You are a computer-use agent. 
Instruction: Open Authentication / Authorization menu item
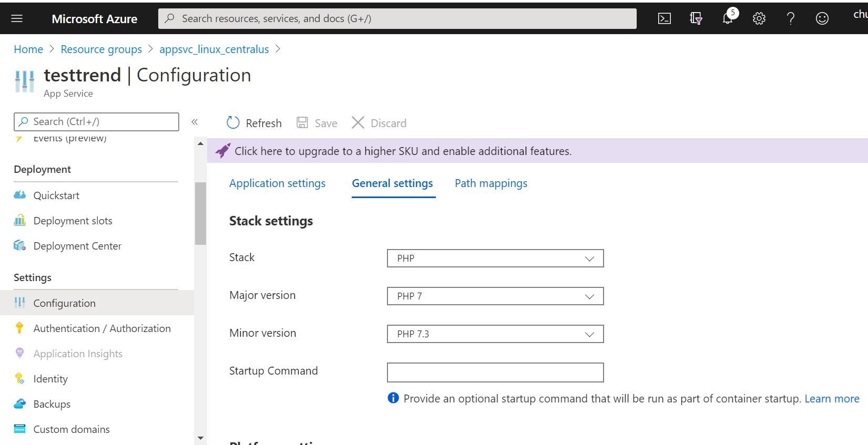[x=102, y=328]
